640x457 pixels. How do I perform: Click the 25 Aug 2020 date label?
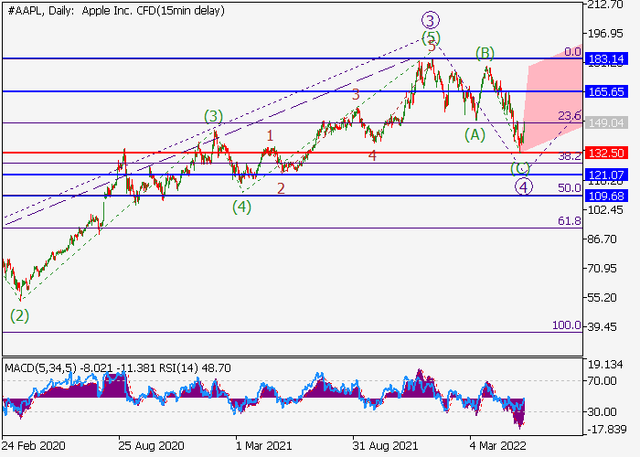tap(152, 446)
